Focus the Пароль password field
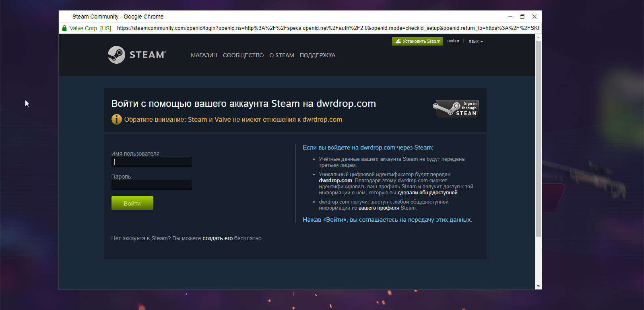The image size is (644, 310). (151, 185)
